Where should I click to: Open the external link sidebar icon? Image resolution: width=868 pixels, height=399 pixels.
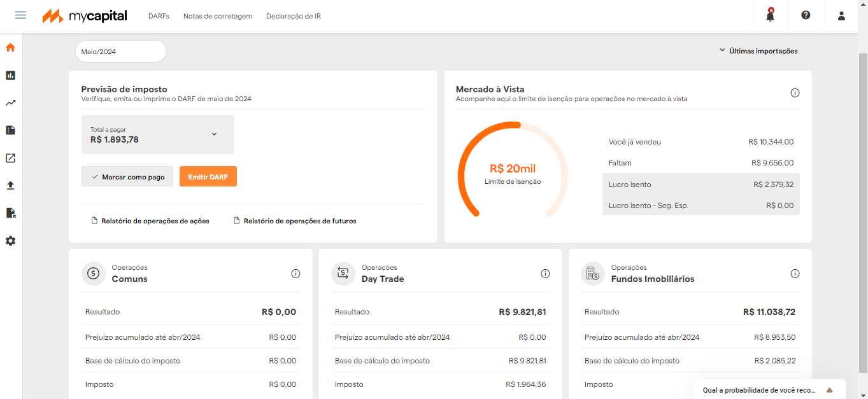(10, 158)
